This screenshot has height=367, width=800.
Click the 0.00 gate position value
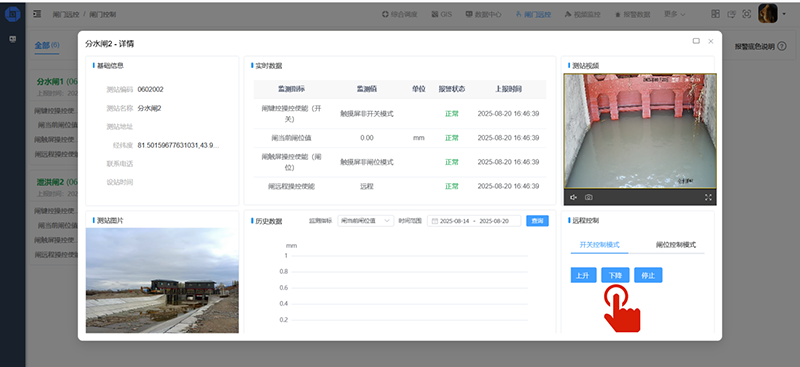tap(366, 138)
